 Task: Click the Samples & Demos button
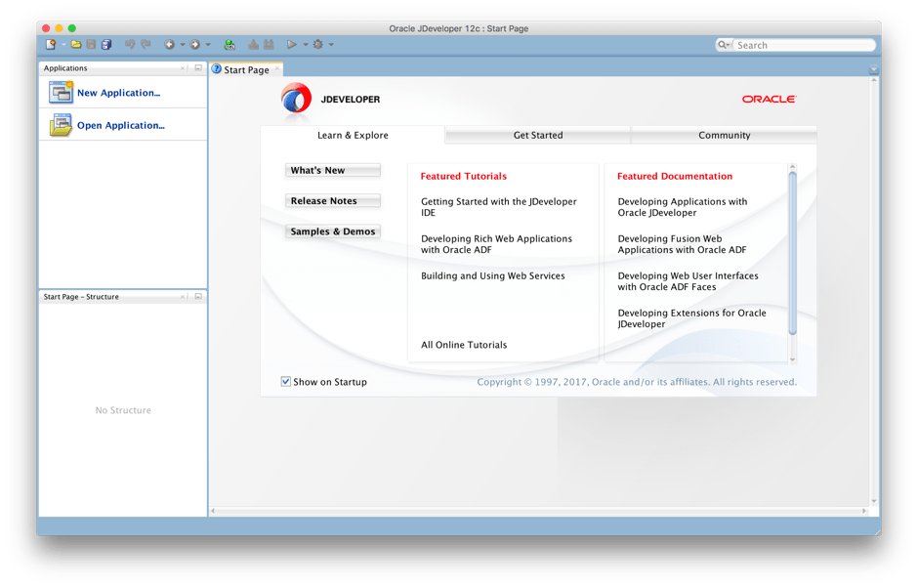click(x=333, y=231)
